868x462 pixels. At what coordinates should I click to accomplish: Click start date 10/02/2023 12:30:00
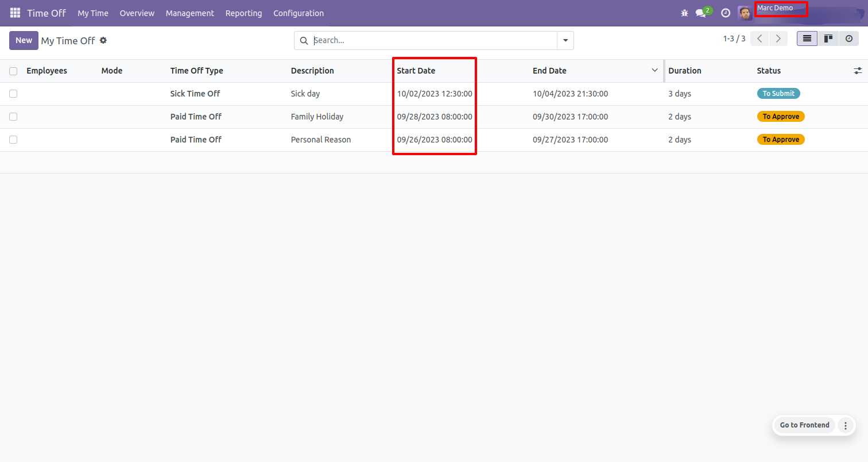pos(435,94)
